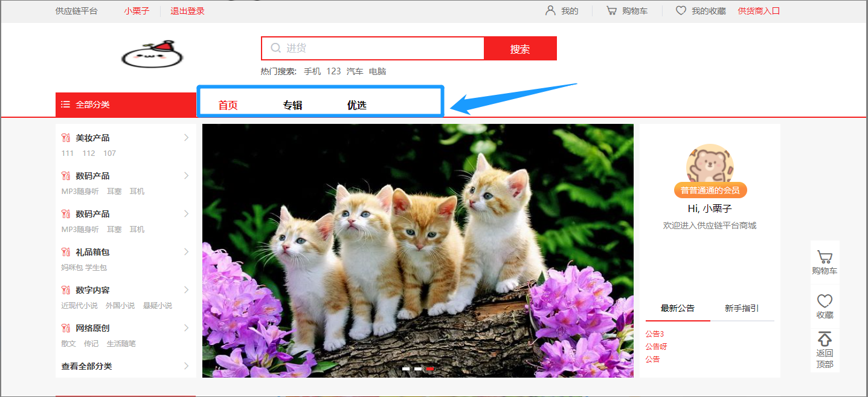Open the 专辑 navigation tab
868x397 pixels.
tap(292, 105)
